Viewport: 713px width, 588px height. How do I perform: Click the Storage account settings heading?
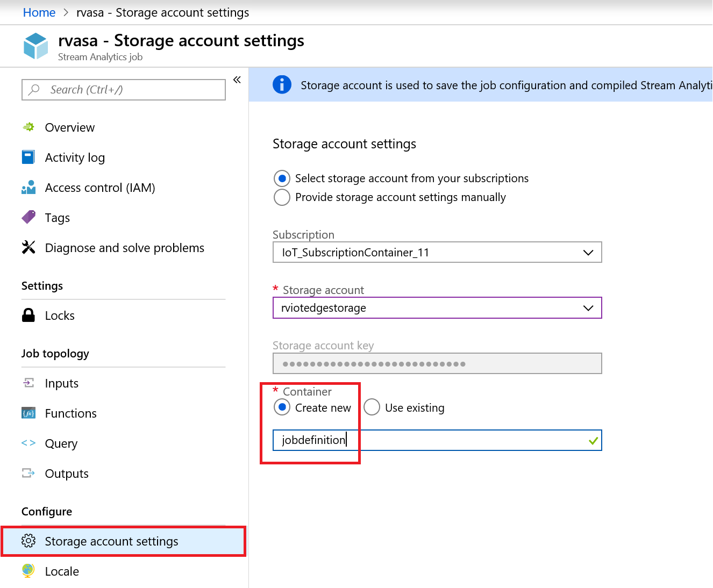345,144
